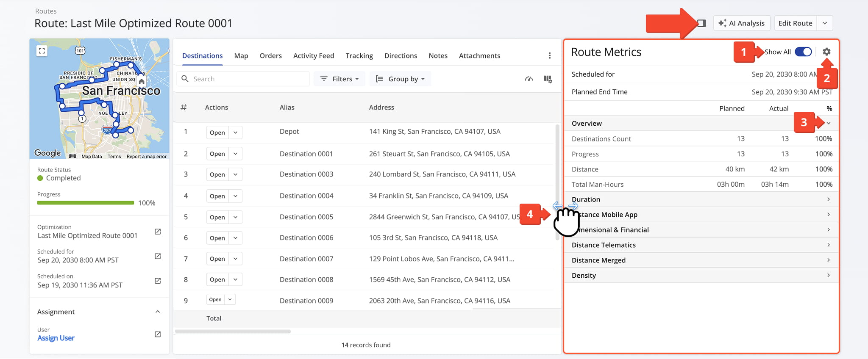
Task: Collapse the Overview section
Action: [828, 123]
